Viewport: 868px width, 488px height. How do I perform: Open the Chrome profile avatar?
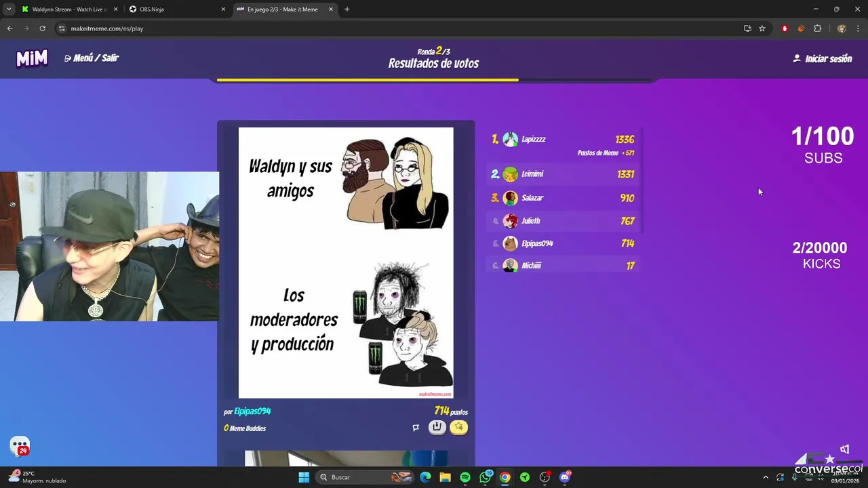[x=842, y=28]
